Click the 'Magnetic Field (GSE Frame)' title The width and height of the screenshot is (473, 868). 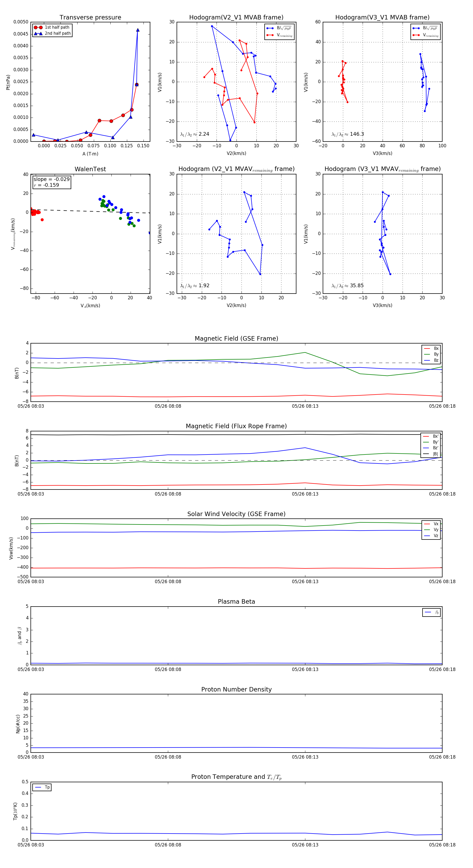(x=236, y=339)
